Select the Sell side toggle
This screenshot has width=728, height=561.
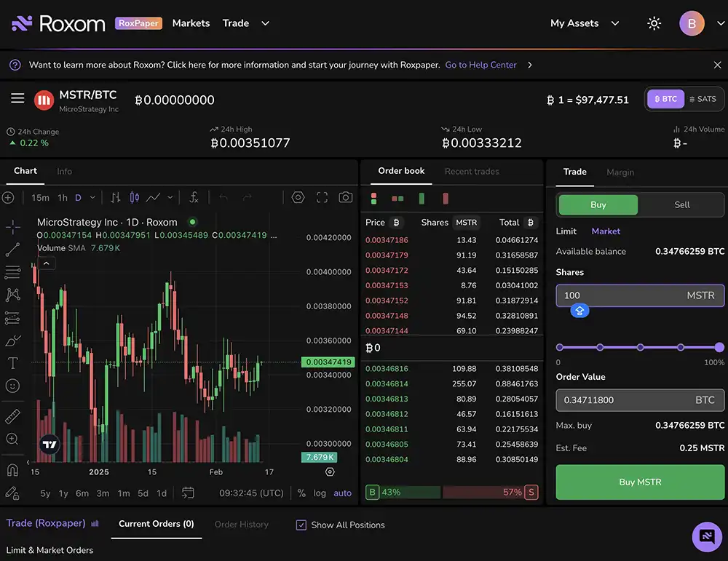point(681,204)
